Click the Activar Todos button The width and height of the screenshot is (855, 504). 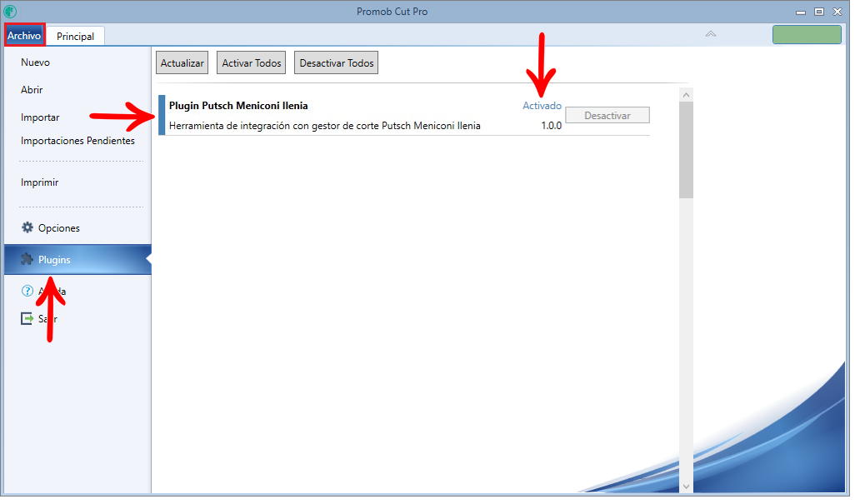click(252, 62)
